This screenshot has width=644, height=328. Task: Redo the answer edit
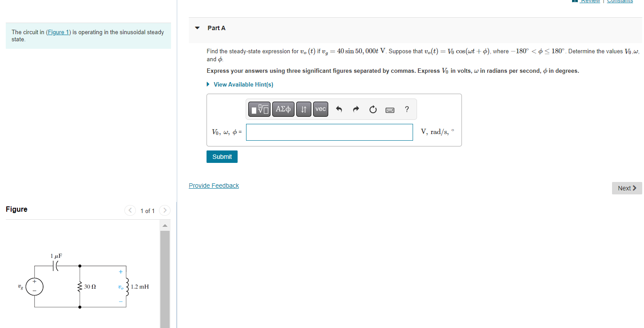(x=356, y=109)
